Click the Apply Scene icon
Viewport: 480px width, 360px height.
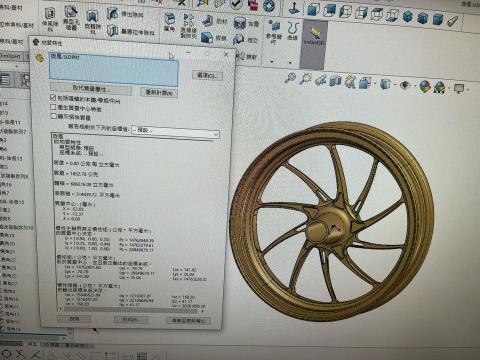(x=439, y=87)
